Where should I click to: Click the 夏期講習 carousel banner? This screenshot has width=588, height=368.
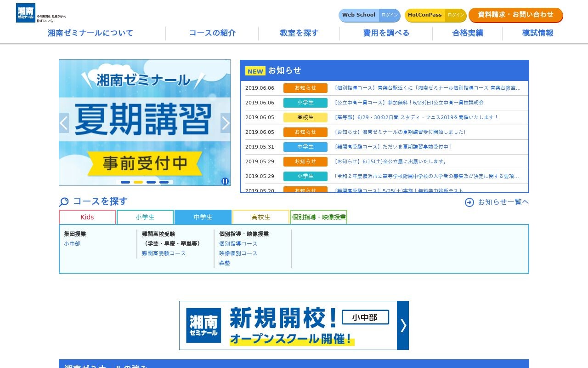click(145, 123)
